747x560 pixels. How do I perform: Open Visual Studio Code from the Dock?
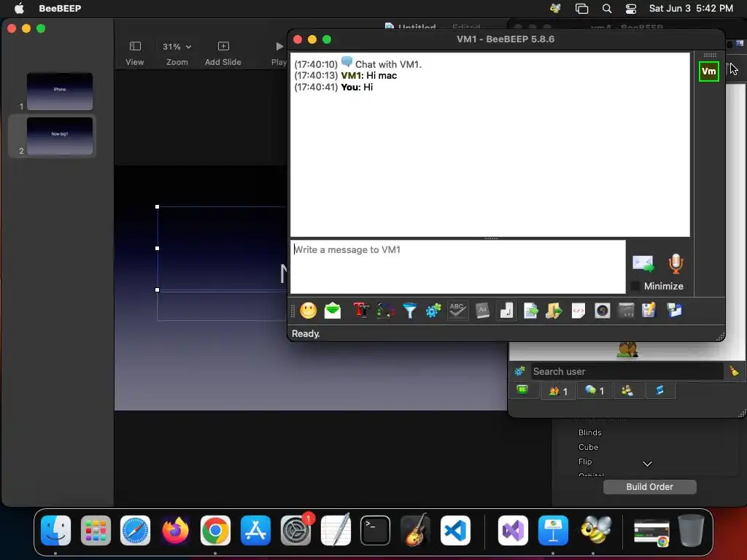point(455,530)
